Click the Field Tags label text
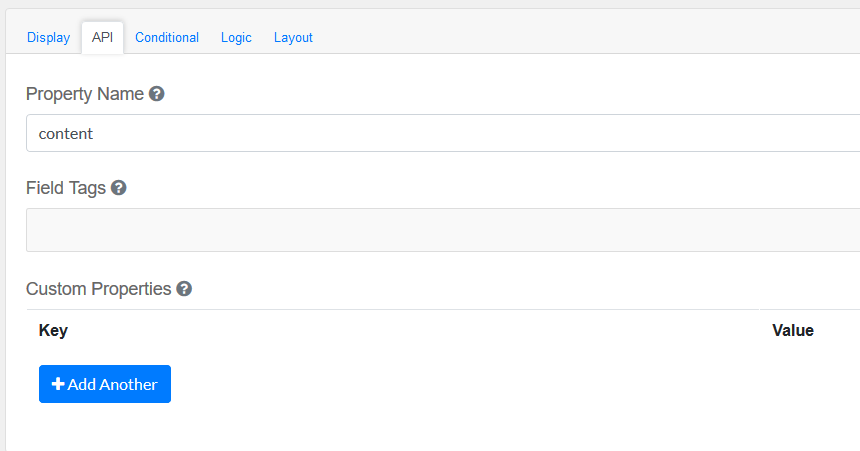 pos(66,188)
